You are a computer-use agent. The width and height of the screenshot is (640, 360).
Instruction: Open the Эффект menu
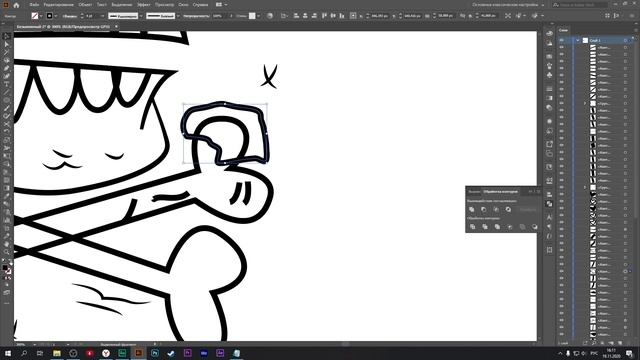[x=144, y=5]
